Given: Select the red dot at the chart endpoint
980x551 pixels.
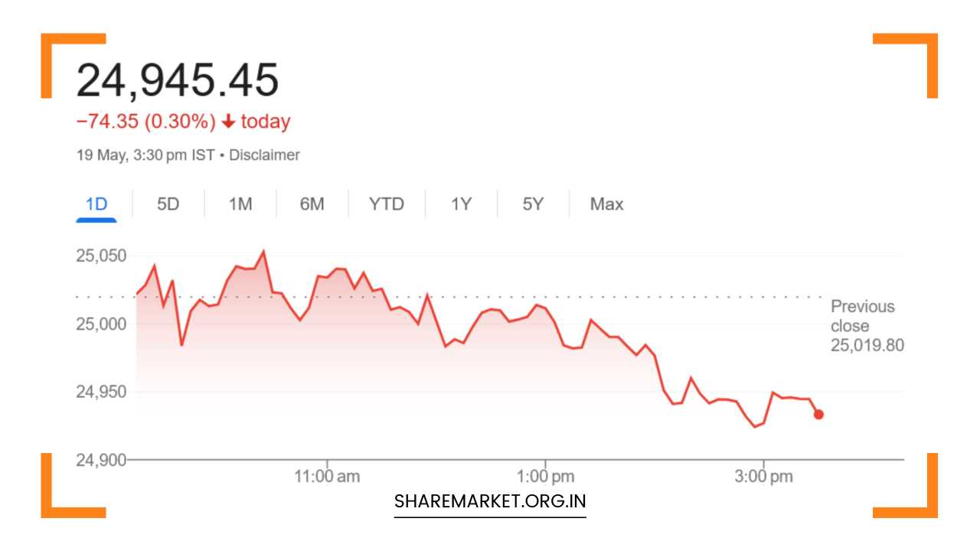Looking at the screenshot, I should coord(817,414).
